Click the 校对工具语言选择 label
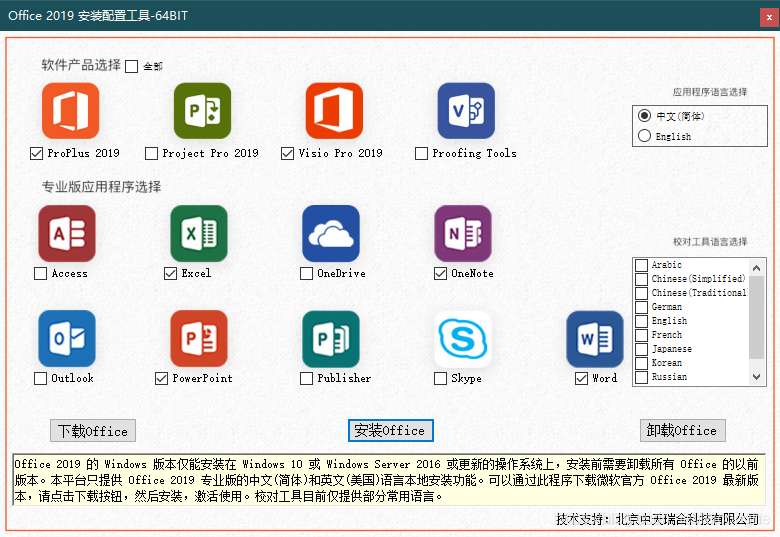The image size is (780, 537). (710, 242)
